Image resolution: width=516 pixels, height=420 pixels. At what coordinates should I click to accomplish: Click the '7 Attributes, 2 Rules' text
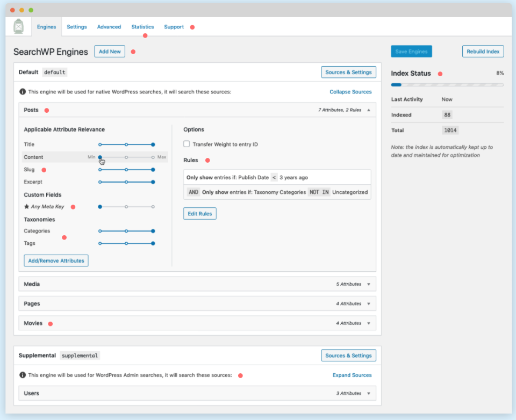pos(340,110)
